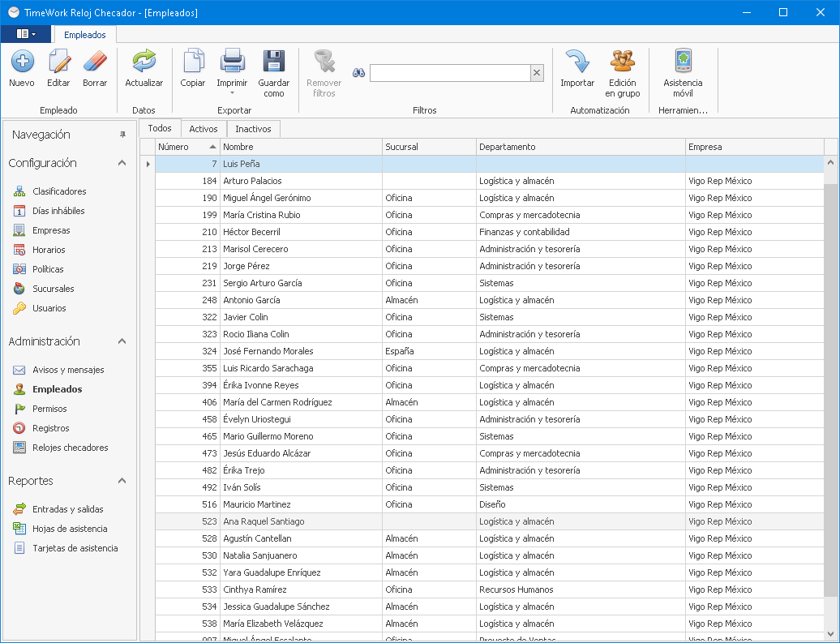Collapse the Configuración section

(x=122, y=163)
